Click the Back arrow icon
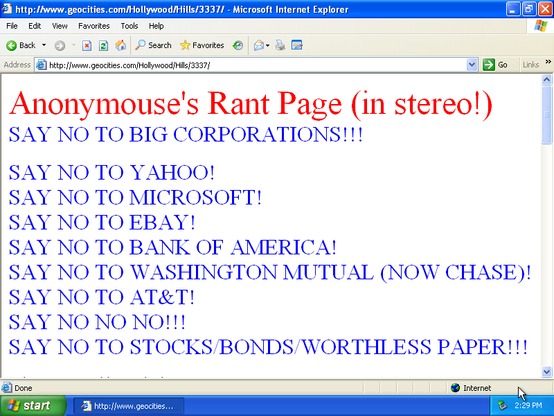 point(11,46)
